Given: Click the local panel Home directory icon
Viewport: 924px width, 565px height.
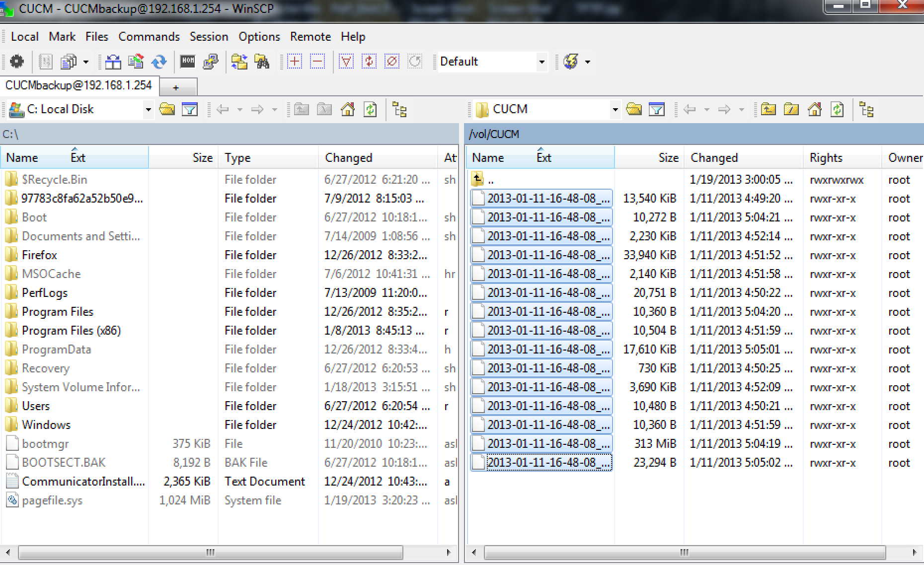Looking at the screenshot, I should 348,109.
